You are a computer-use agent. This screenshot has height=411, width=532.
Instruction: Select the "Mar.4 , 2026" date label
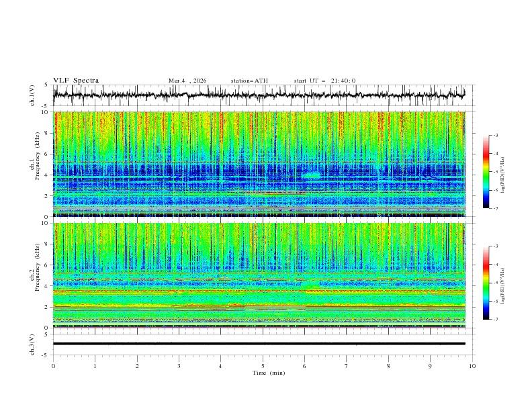click(x=187, y=81)
